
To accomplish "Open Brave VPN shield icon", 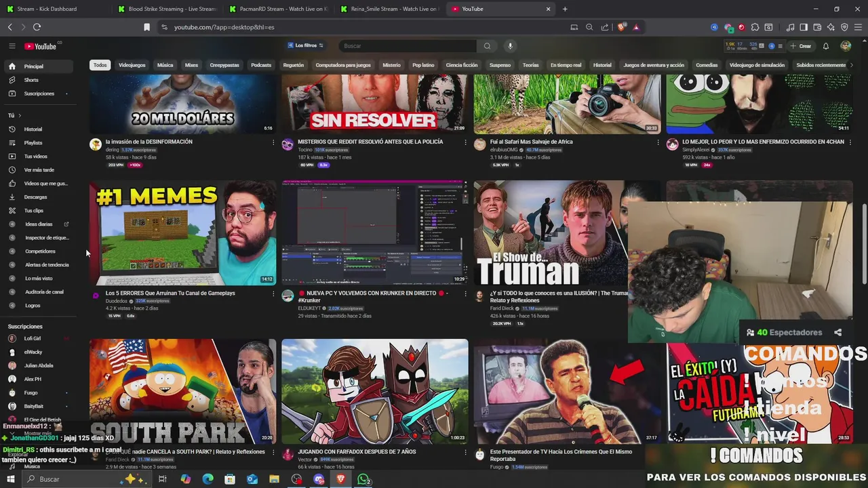I will click(x=844, y=27).
